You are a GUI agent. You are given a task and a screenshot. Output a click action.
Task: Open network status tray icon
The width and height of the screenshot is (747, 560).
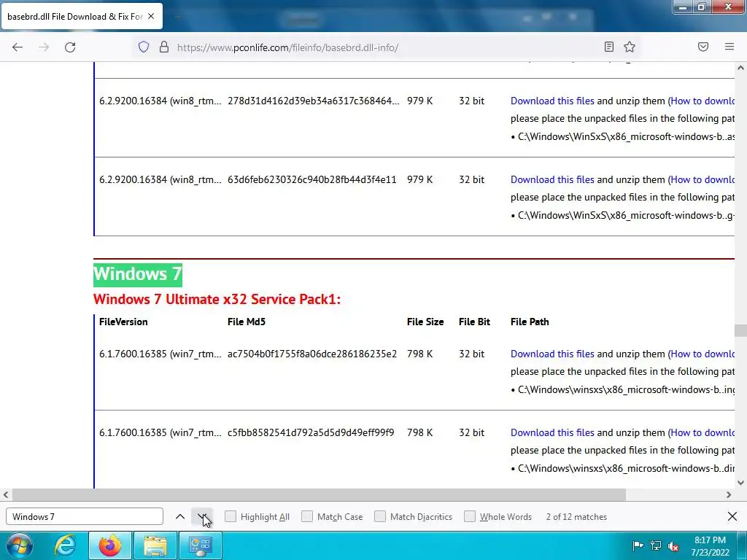[x=656, y=545]
